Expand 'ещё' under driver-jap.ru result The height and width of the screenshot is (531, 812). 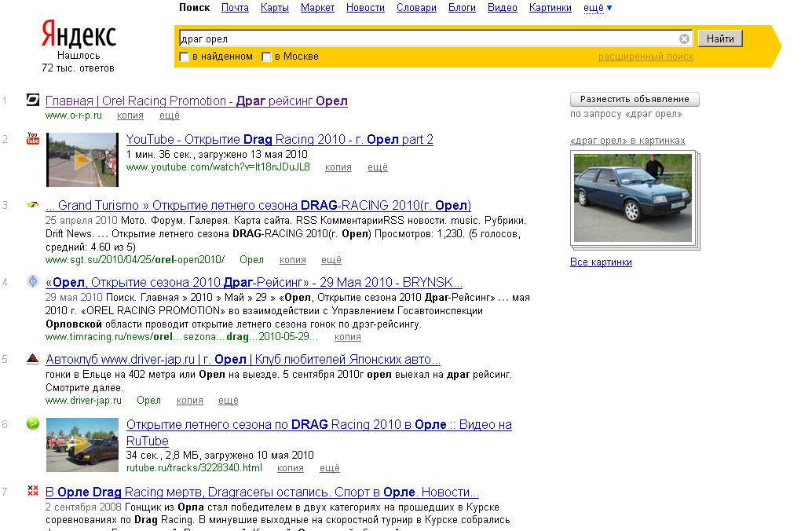point(229,401)
